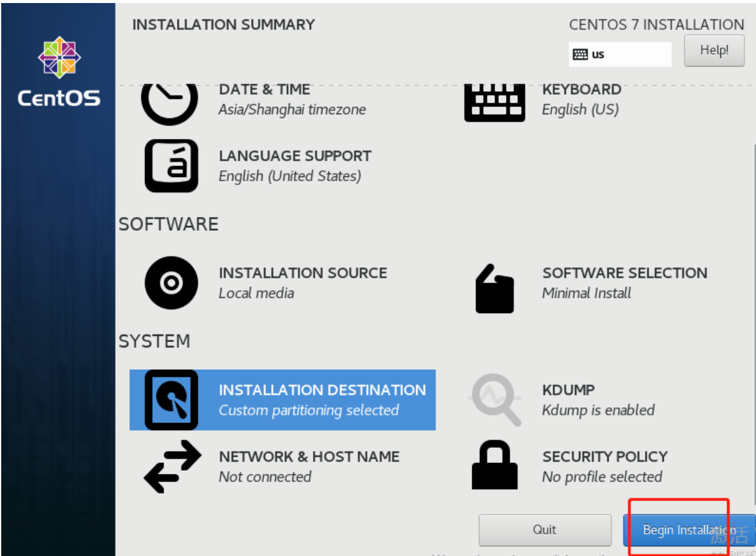The width and height of the screenshot is (756, 556).
Task: Click 'English (US)' keyboard status
Action: point(580,110)
